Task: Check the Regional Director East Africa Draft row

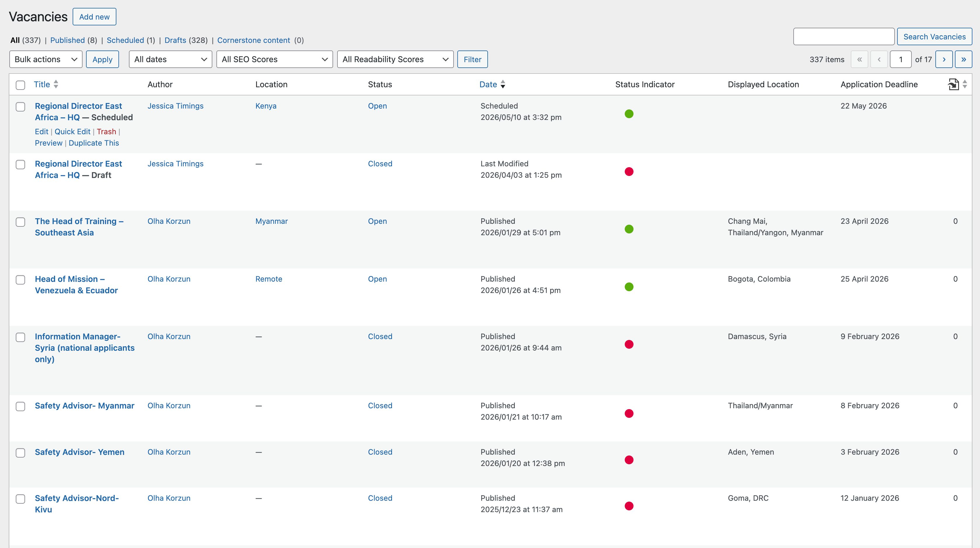Action: tap(20, 164)
